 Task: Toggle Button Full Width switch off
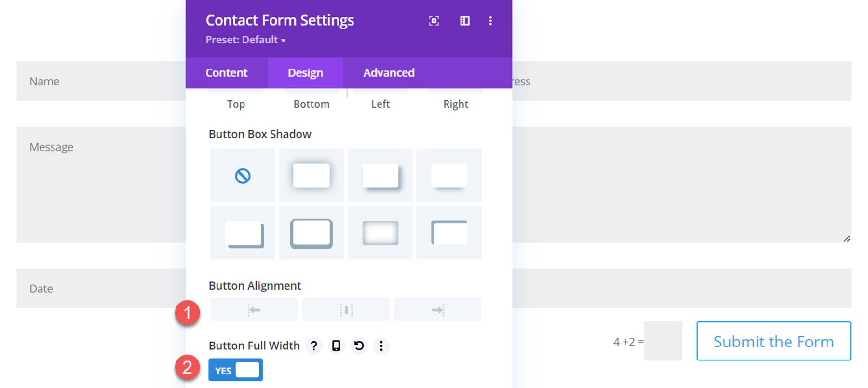[x=235, y=370]
